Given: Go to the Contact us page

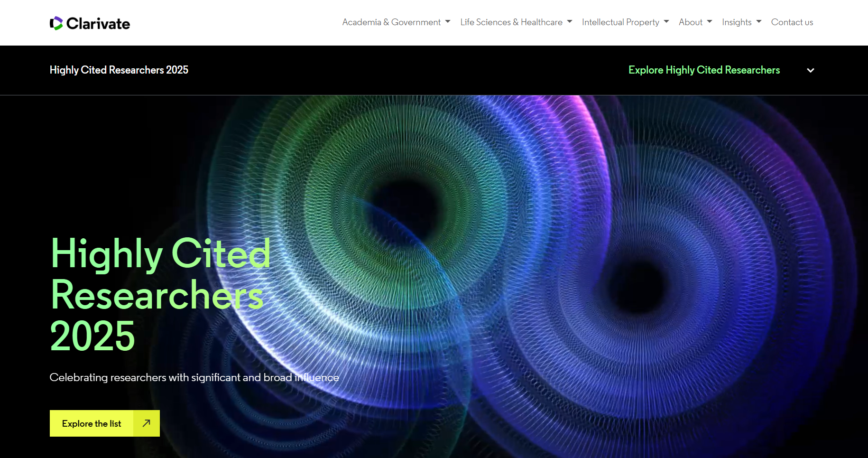Looking at the screenshot, I should [792, 22].
